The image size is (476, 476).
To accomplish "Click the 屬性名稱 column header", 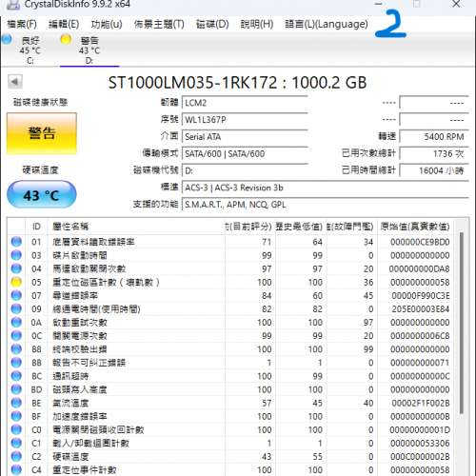I will pos(136,227).
